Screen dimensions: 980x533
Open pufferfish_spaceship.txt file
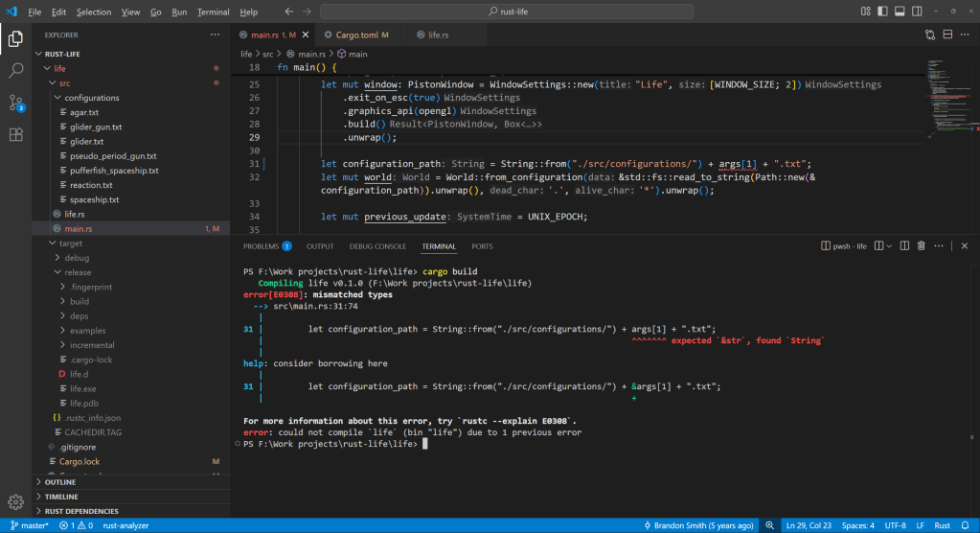(131, 171)
